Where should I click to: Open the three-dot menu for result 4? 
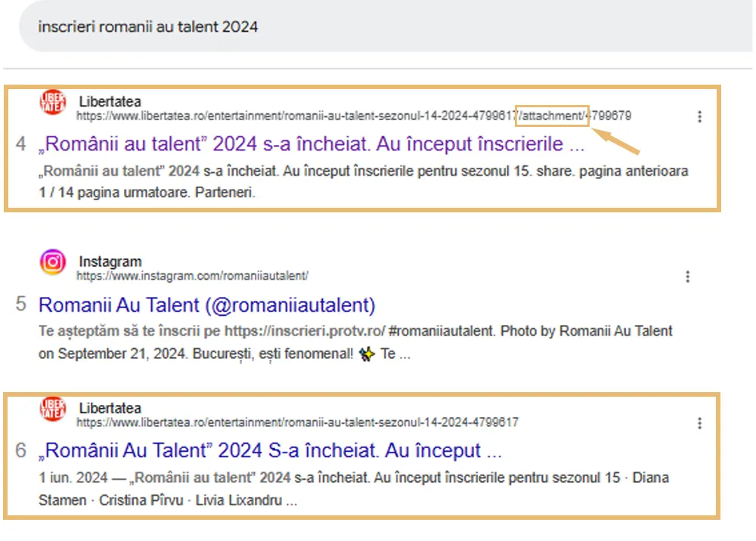pyautogui.click(x=699, y=116)
